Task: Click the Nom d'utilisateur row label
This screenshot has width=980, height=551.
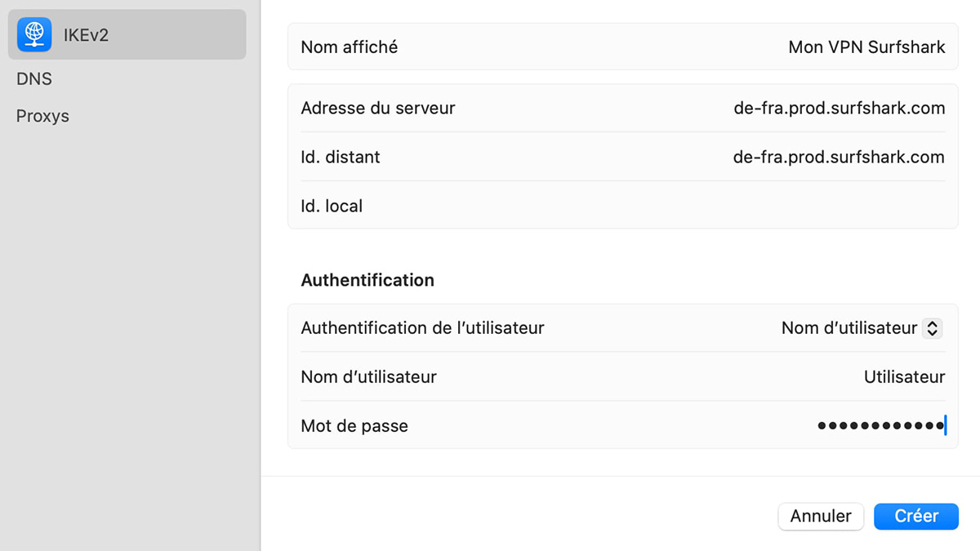Action: pos(368,376)
